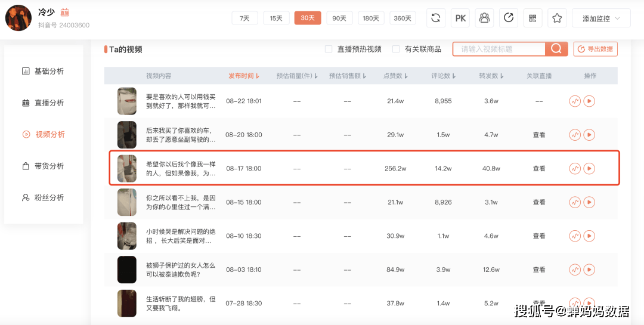
Task: Click the 冷少 profile avatar
Action: [x=18, y=18]
